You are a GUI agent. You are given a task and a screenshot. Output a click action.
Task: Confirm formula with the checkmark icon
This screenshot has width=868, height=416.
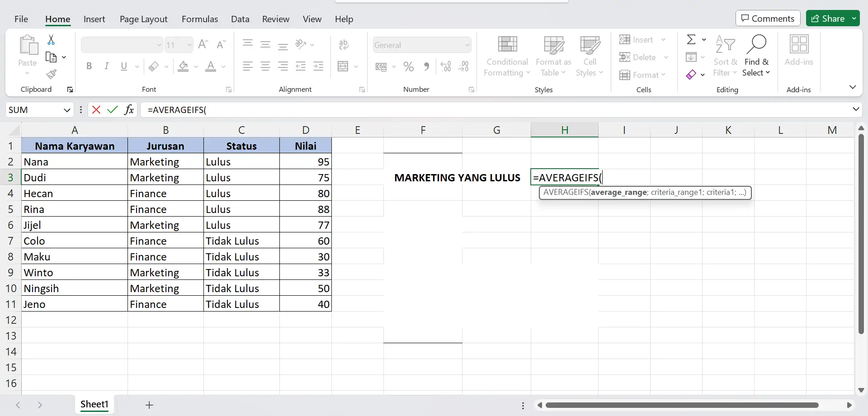[x=113, y=109]
